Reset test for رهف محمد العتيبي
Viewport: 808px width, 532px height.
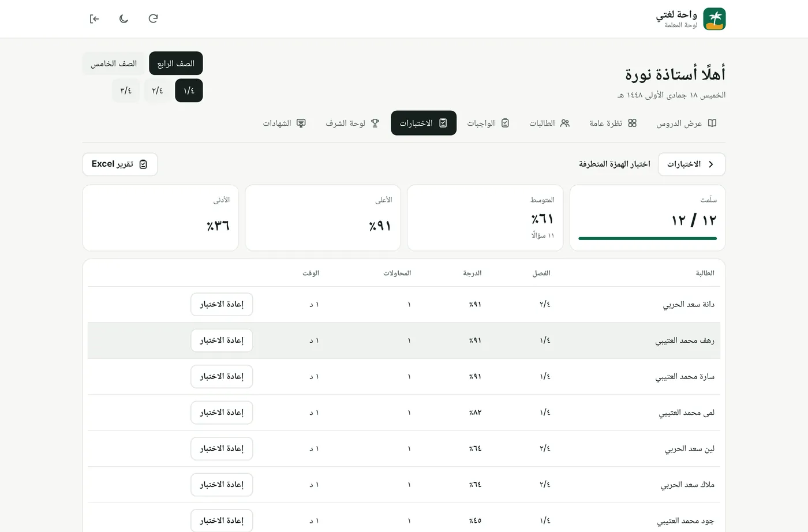(222, 340)
